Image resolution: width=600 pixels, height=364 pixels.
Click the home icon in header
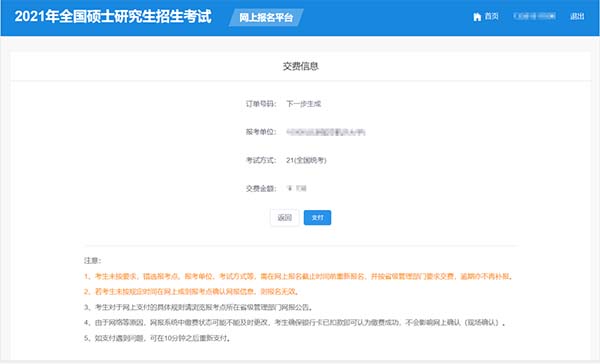click(477, 17)
